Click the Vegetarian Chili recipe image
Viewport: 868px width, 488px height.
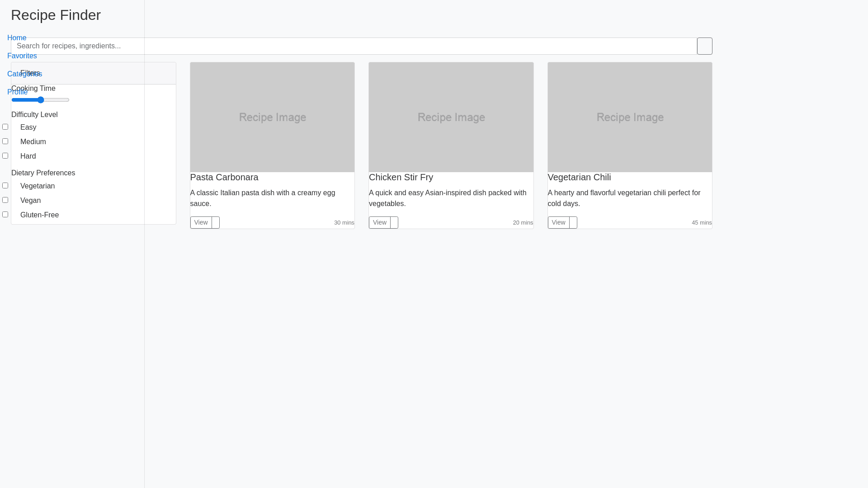click(x=630, y=117)
